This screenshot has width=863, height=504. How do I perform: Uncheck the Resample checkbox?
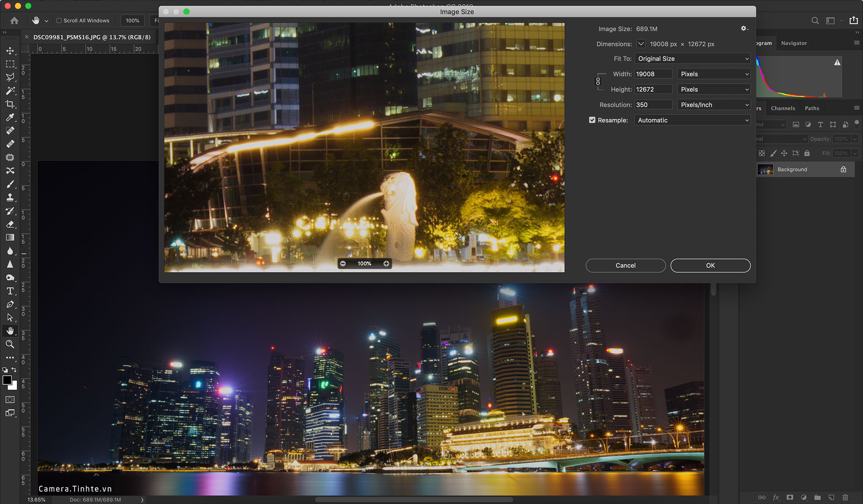[592, 120]
